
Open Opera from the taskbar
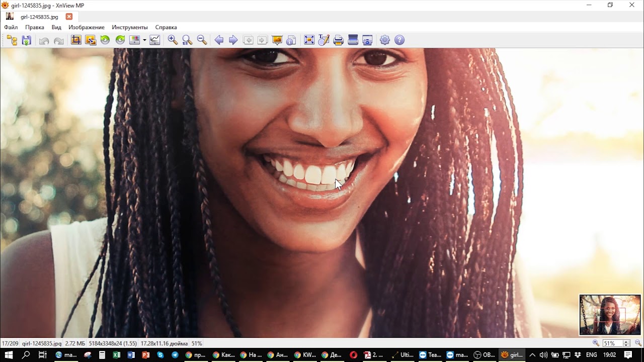[x=353, y=354]
